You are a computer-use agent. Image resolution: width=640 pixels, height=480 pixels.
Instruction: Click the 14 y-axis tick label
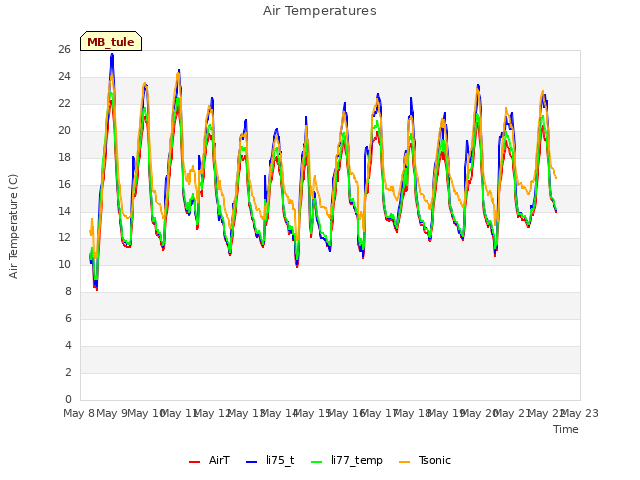(64, 211)
